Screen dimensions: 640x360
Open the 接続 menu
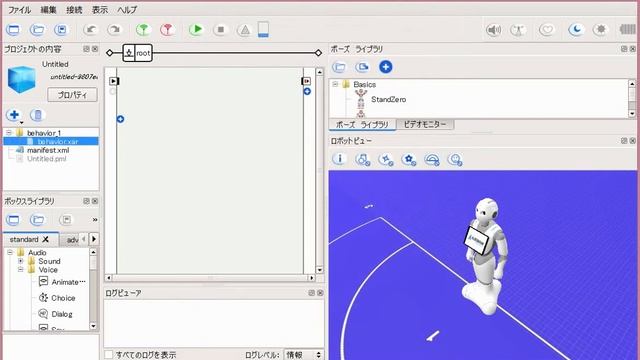[74, 9]
